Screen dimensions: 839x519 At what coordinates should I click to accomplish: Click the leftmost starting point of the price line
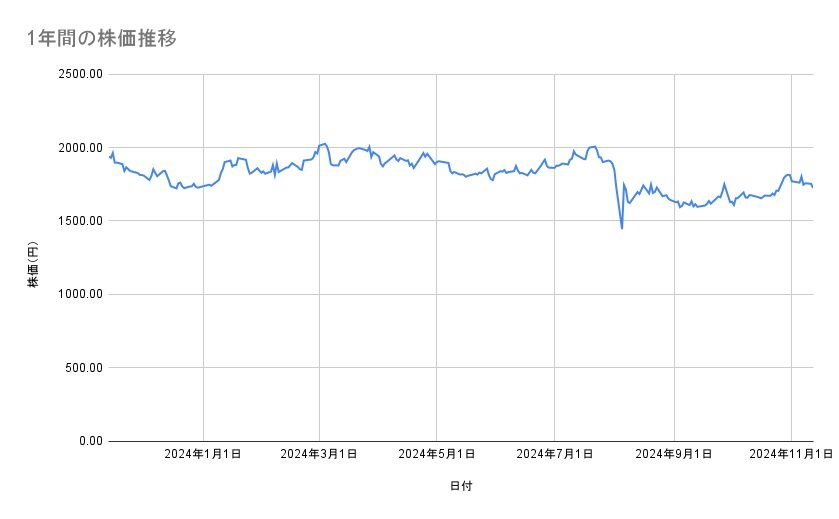pyautogui.click(x=109, y=156)
